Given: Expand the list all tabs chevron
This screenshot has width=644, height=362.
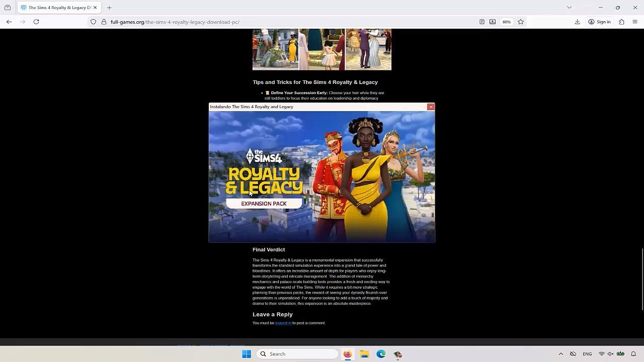Looking at the screenshot, I should [569, 8].
